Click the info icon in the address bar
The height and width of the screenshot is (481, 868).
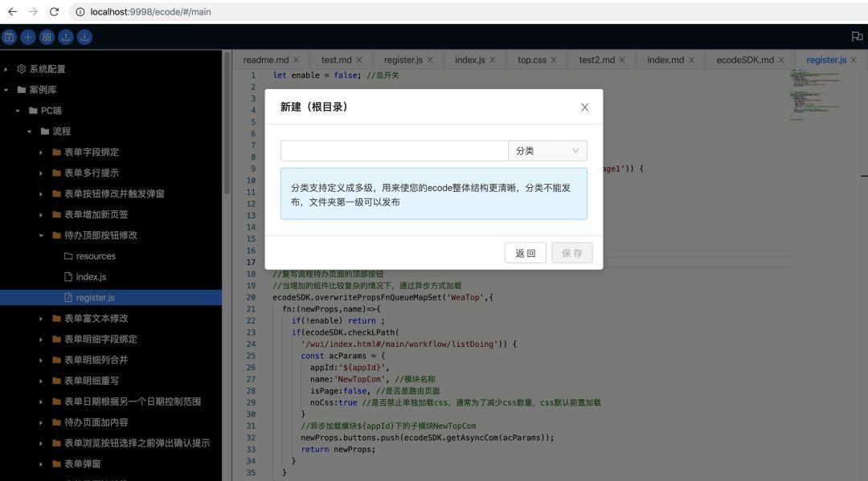tap(80, 11)
